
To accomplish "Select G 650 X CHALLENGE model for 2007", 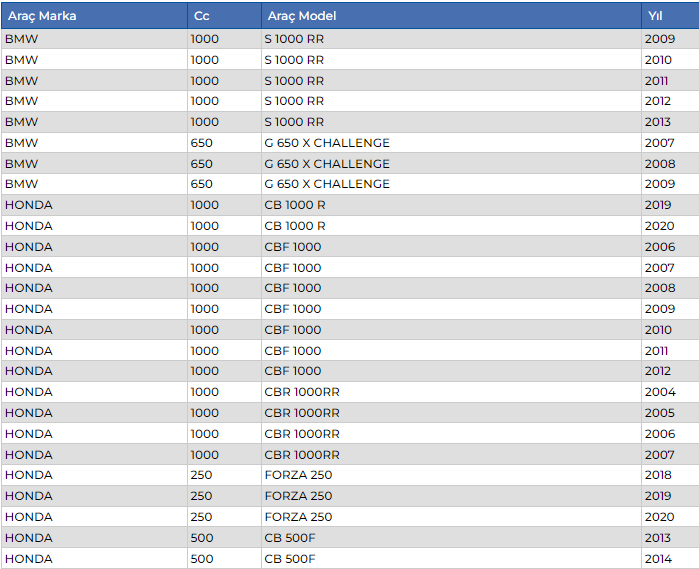I will click(x=327, y=143).
